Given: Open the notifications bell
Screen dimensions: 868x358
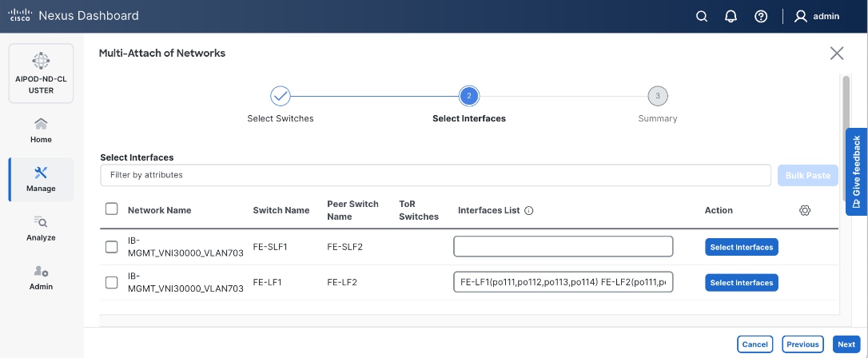Looking at the screenshot, I should 731,16.
